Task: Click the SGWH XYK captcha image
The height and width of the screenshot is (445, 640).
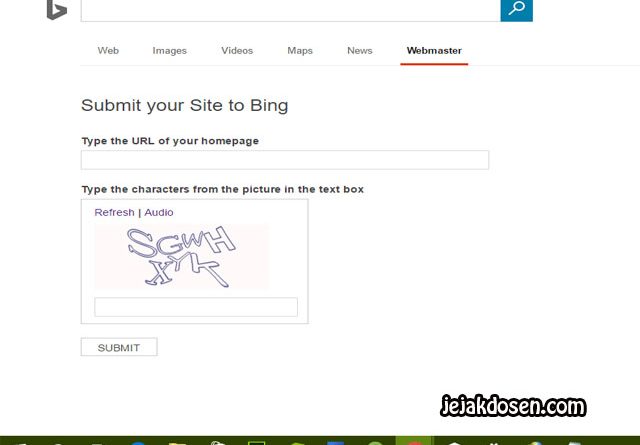Action: coord(182,256)
